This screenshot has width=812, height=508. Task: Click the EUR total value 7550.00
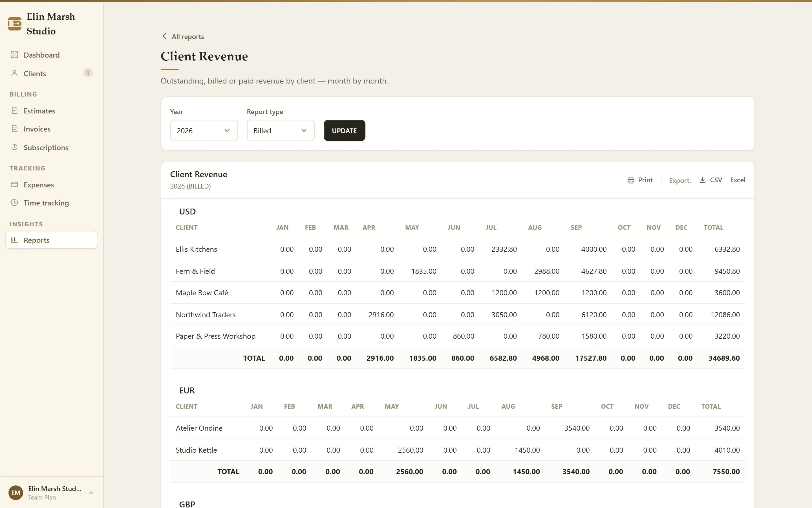click(x=726, y=472)
